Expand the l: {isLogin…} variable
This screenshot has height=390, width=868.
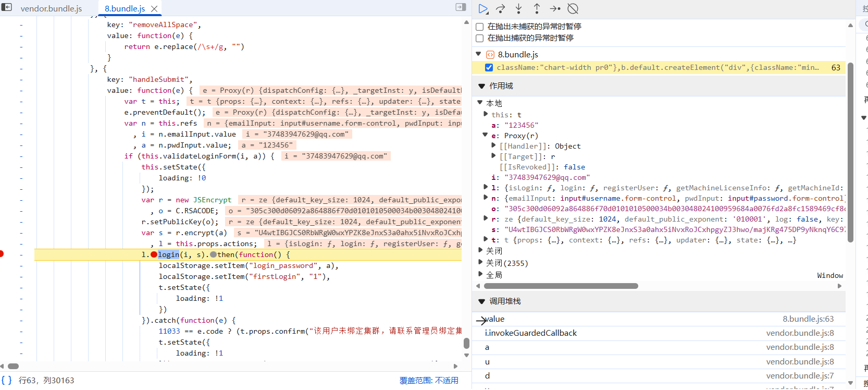486,187
